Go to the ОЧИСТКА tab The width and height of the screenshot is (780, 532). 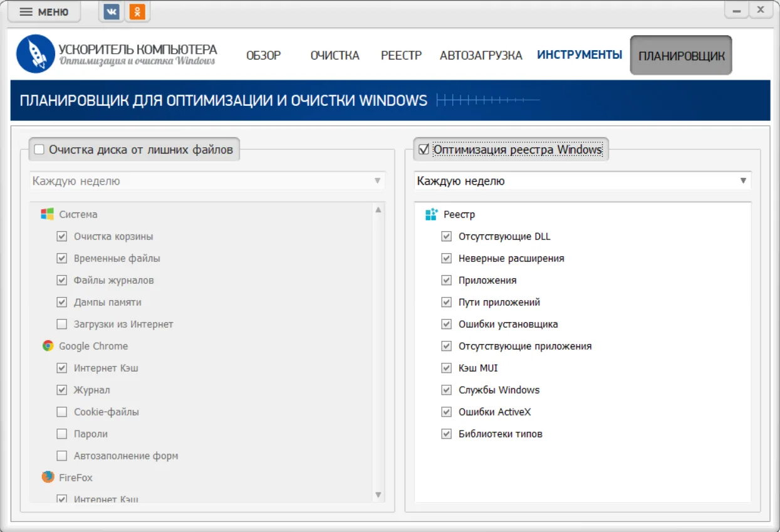click(x=335, y=55)
